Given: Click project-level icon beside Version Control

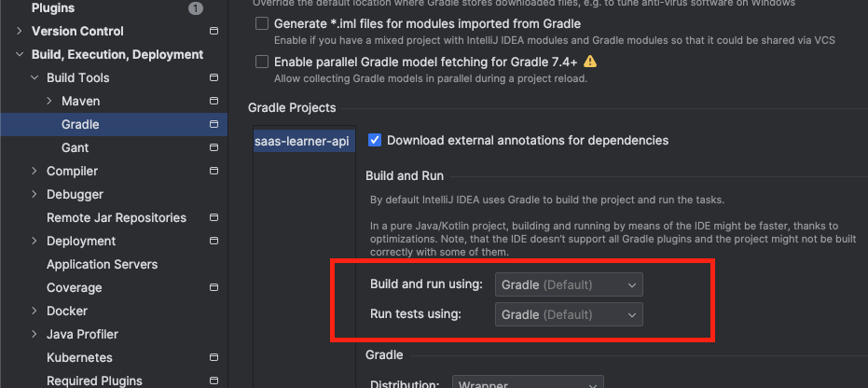Looking at the screenshot, I should (214, 31).
